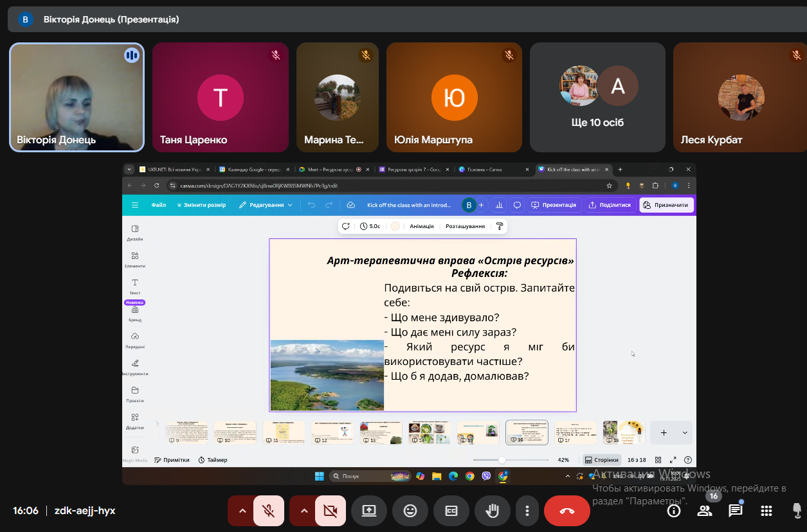Open the activities grid icon

tap(766, 511)
